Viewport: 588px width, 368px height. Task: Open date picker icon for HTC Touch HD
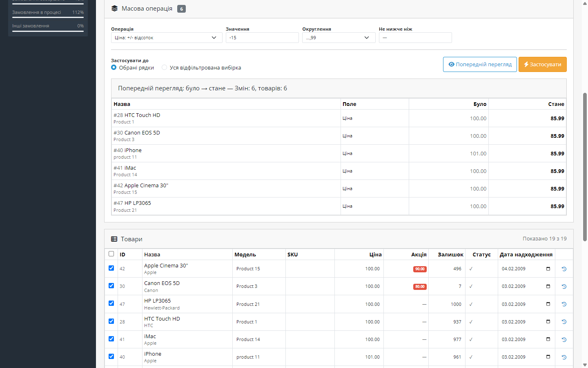click(x=548, y=322)
